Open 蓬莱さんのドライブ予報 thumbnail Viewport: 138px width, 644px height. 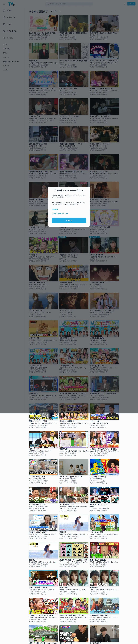[x=44, y=412]
